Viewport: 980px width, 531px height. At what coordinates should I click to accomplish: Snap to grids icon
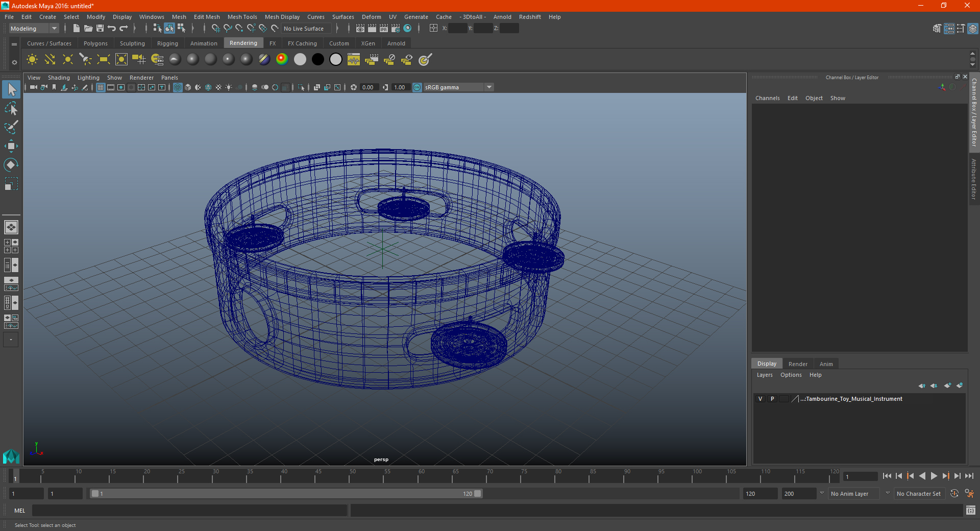click(x=215, y=29)
